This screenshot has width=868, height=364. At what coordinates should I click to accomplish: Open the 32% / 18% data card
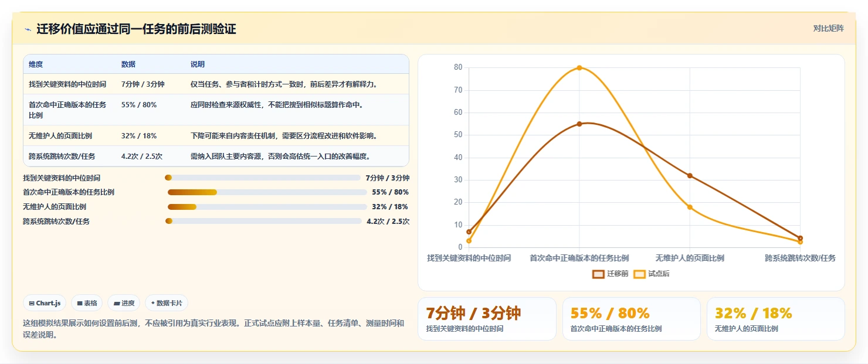776,319
